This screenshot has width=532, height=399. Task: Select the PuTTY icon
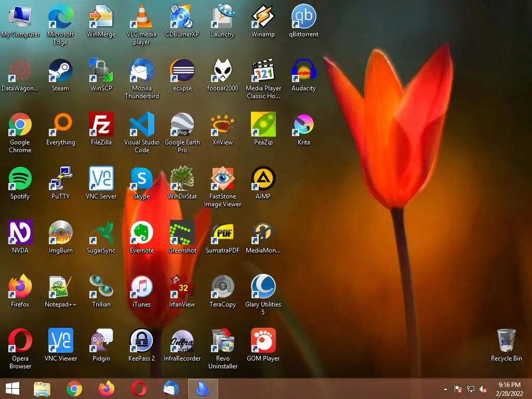pyautogui.click(x=60, y=178)
